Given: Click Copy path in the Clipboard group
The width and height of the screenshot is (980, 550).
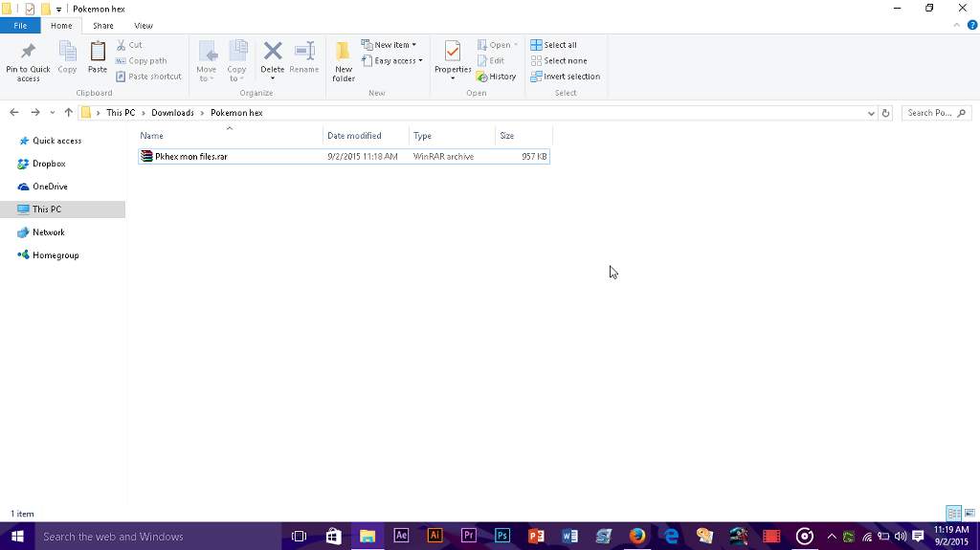Looking at the screenshot, I should click(x=142, y=60).
